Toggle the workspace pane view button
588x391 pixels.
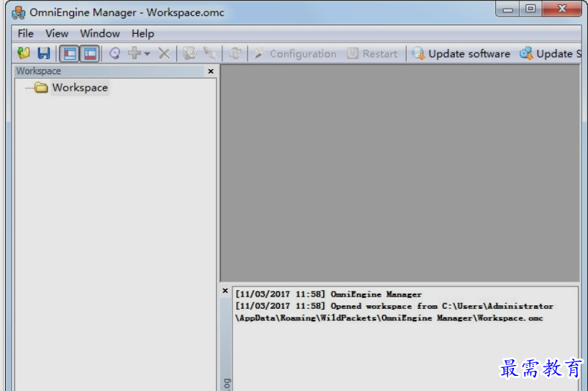70,54
